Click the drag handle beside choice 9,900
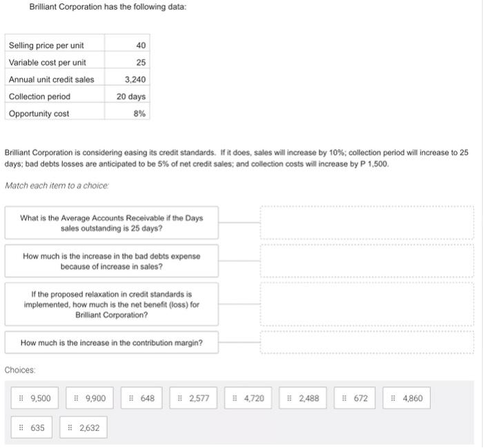The width and height of the screenshot is (483, 448). point(77,398)
